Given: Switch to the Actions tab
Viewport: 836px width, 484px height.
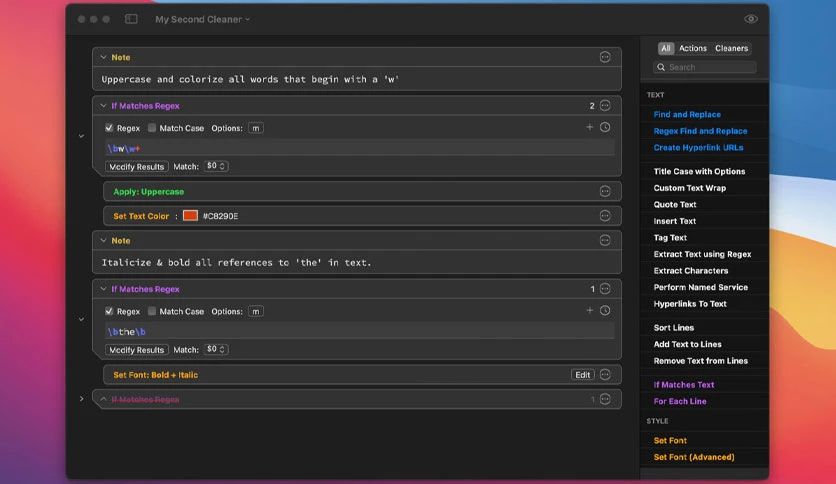Looking at the screenshot, I should click(x=693, y=48).
